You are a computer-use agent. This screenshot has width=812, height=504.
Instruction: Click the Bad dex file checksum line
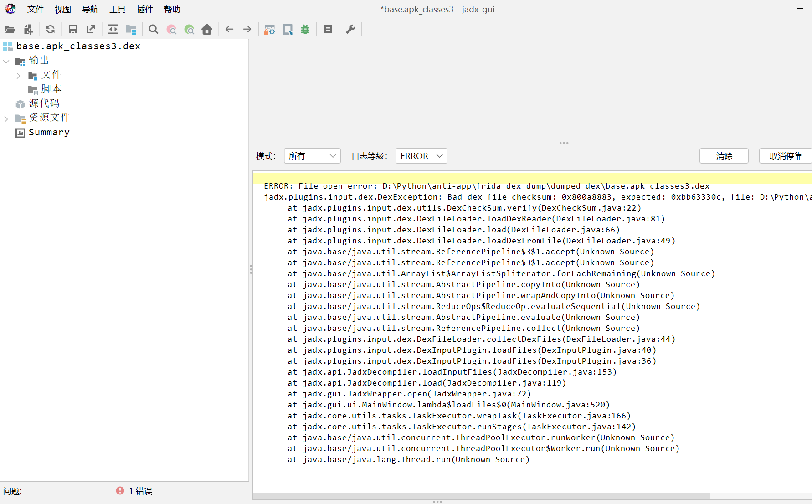[x=538, y=197]
